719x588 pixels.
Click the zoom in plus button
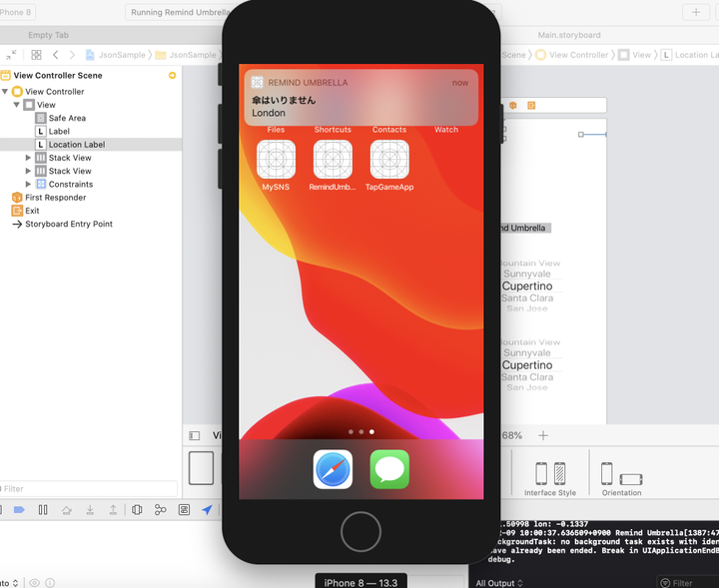click(x=543, y=435)
